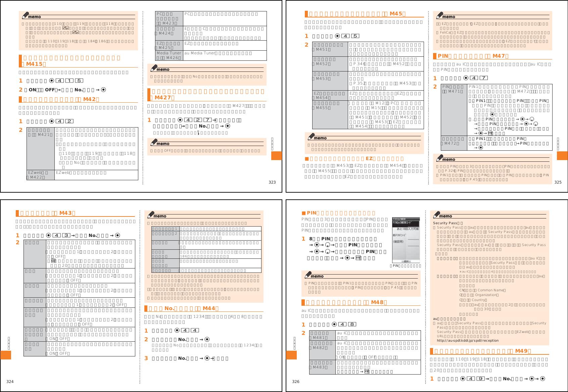Click the 'au Media Tuner' description cell
Viewport: 568px width, 392px height.
pyautogui.click(x=225, y=55)
